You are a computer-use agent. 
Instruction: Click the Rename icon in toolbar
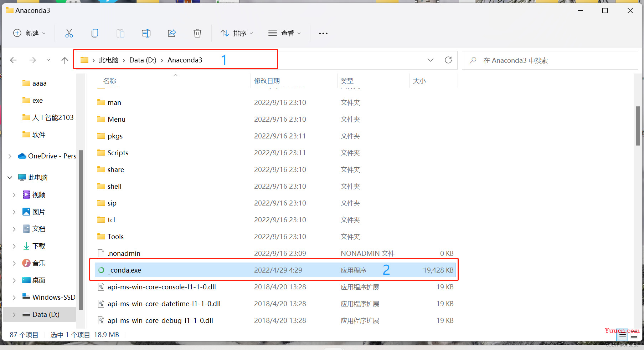point(146,33)
